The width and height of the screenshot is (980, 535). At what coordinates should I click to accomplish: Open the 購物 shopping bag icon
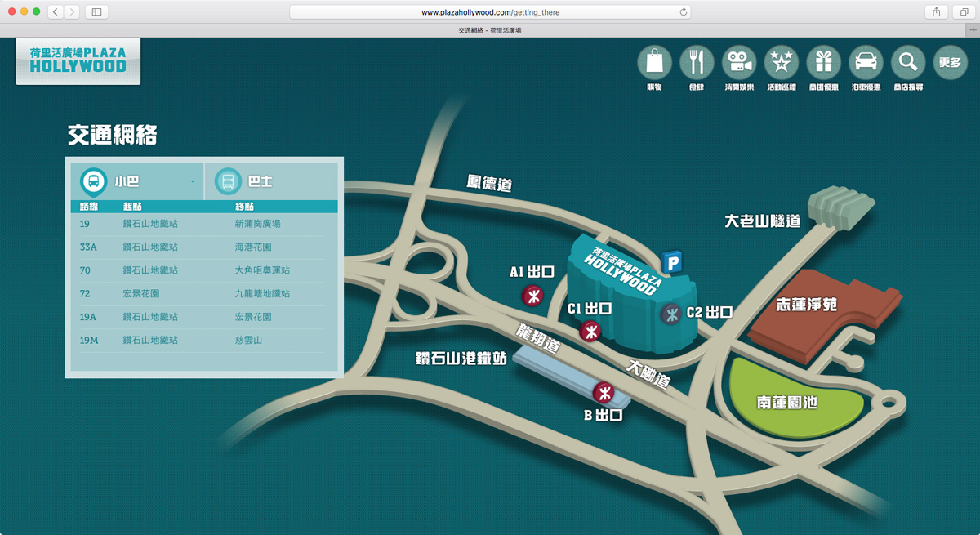point(654,62)
